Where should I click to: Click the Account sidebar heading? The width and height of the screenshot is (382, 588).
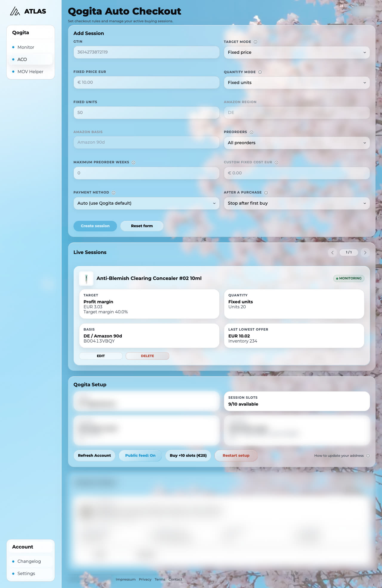click(x=23, y=547)
